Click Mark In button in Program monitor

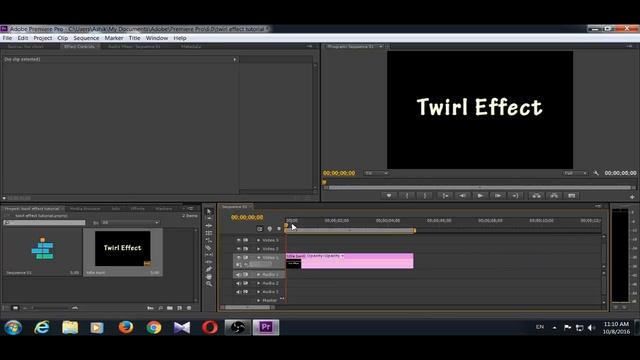click(x=407, y=196)
